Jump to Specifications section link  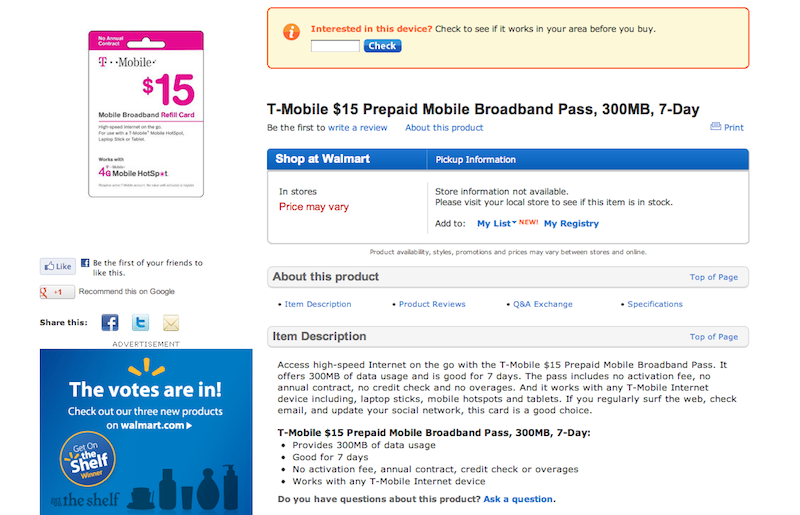click(x=655, y=304)
